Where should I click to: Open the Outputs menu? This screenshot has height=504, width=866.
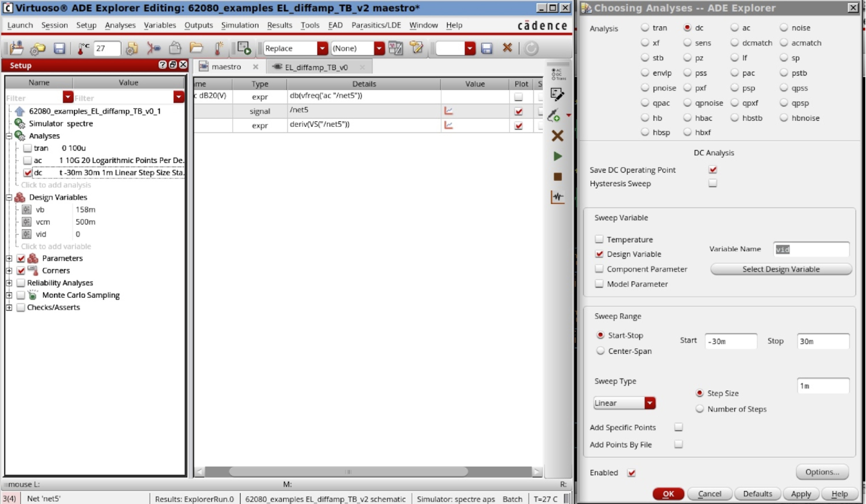(198, 25)
